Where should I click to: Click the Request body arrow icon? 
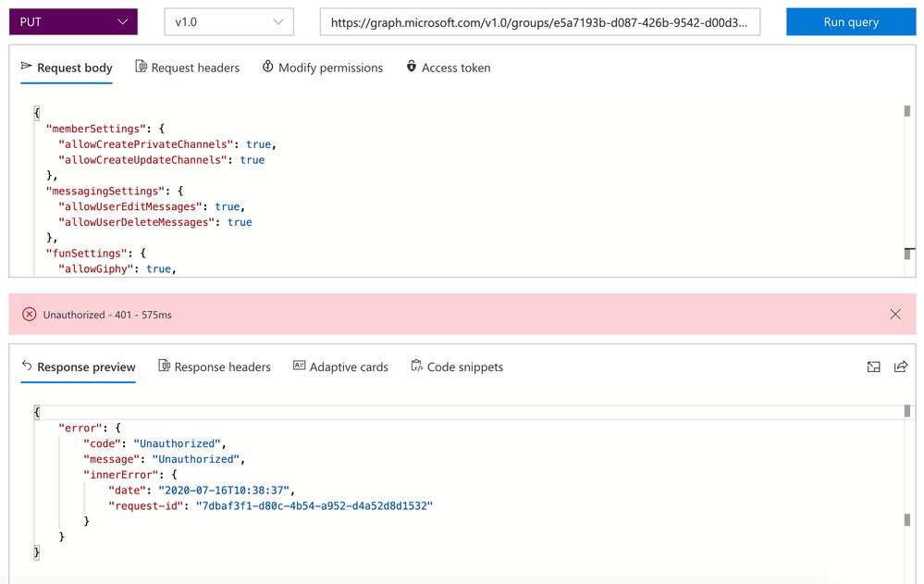(x=26, y=67)
